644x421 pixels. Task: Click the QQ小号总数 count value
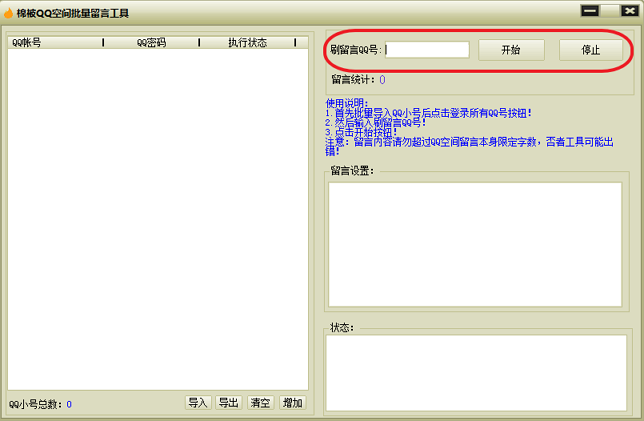point(69,405)
